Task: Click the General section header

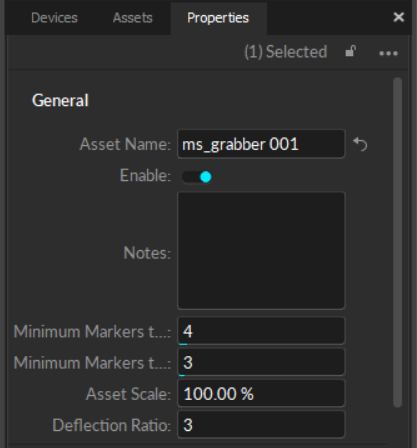Action: point(60,100)
